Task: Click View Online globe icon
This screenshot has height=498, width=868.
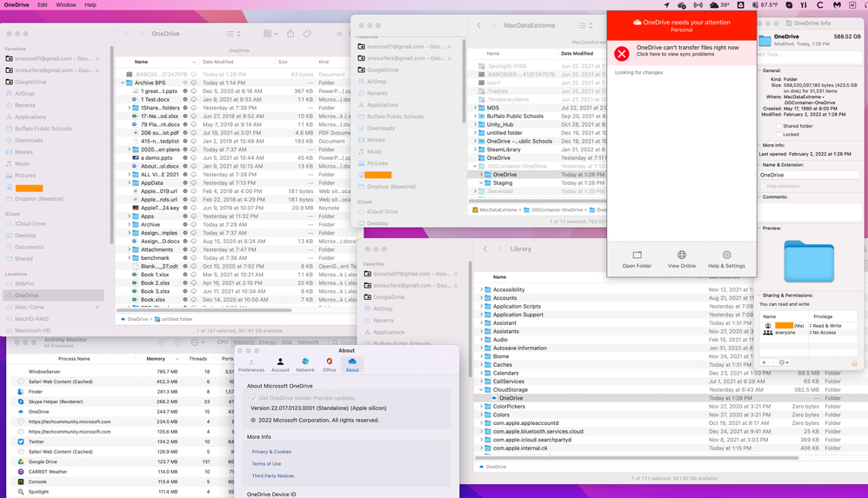Action: [682, 256]
